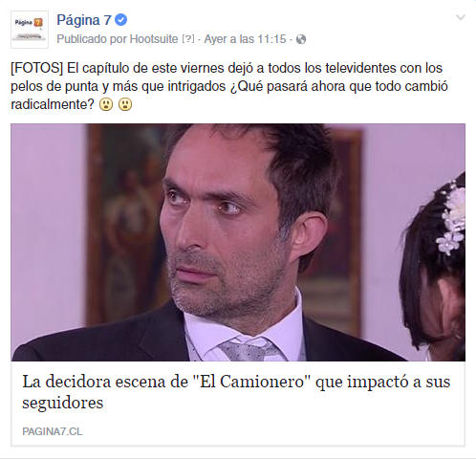This screenshot has width=476, height=460.
Task: Click the post text starting with [FOTOS]
Action: coord(229,86)
